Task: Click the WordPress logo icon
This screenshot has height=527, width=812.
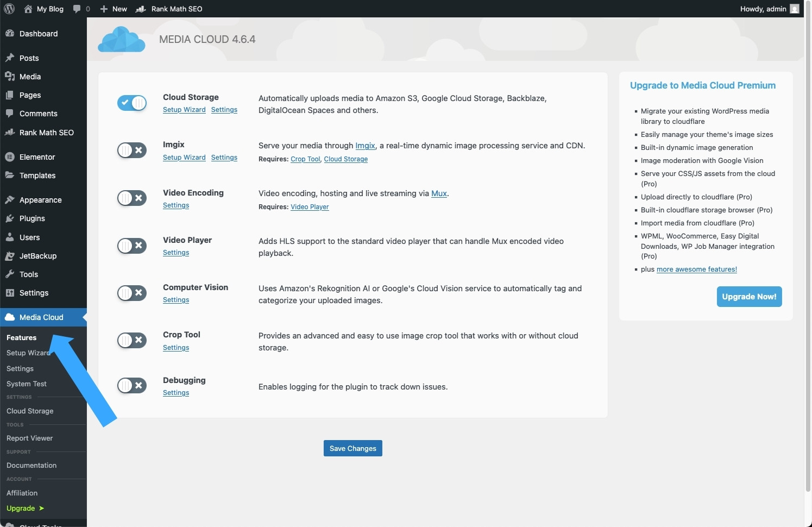Action: pos(9,9)
